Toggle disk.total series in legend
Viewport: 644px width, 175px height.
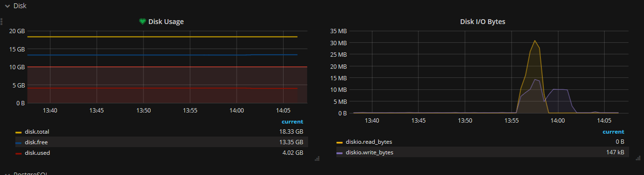click(x=37, y=132)
